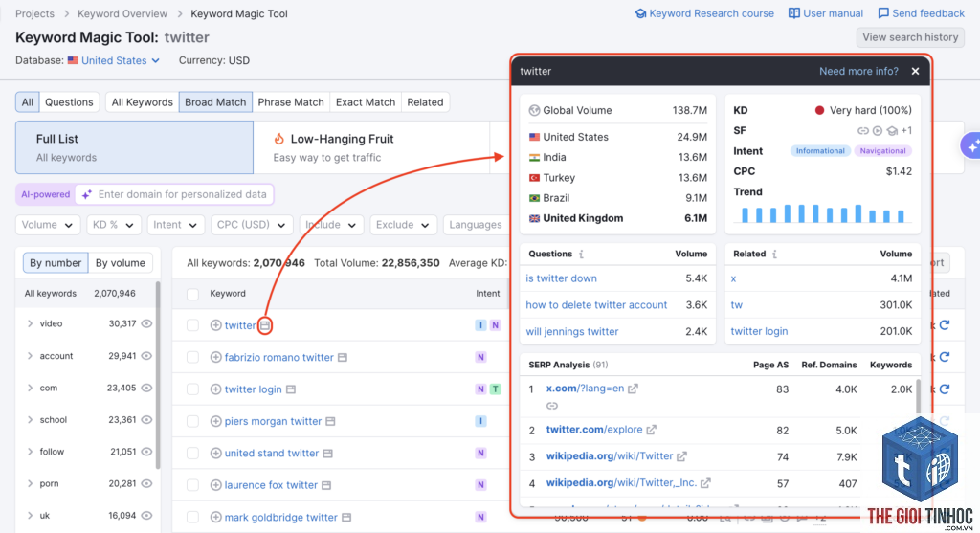This screenshot has height=533, width=980.
Task: Open SERP preview icon for mark goldbridge twitter
Action: tap(346, 518)
